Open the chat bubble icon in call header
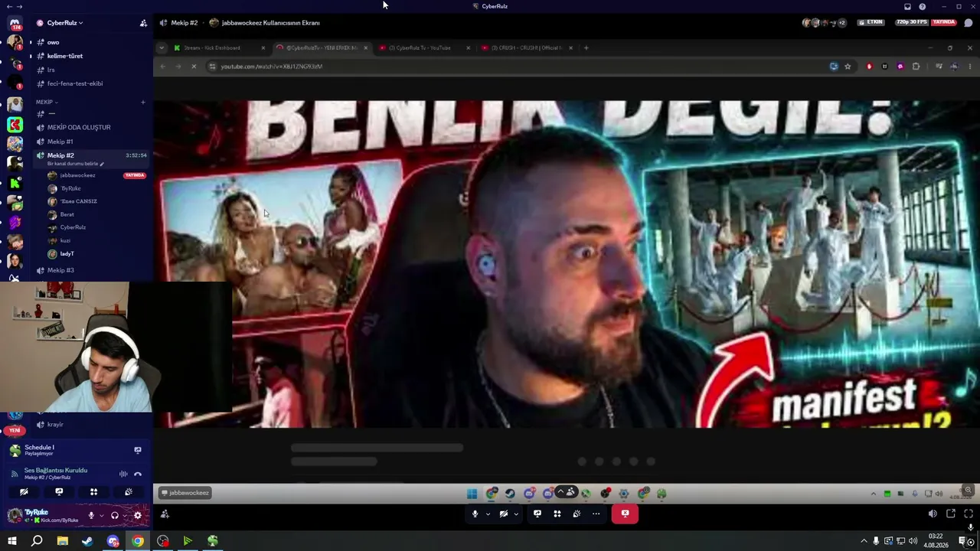Screen dimensions: 980x551 tap(970, 22)
